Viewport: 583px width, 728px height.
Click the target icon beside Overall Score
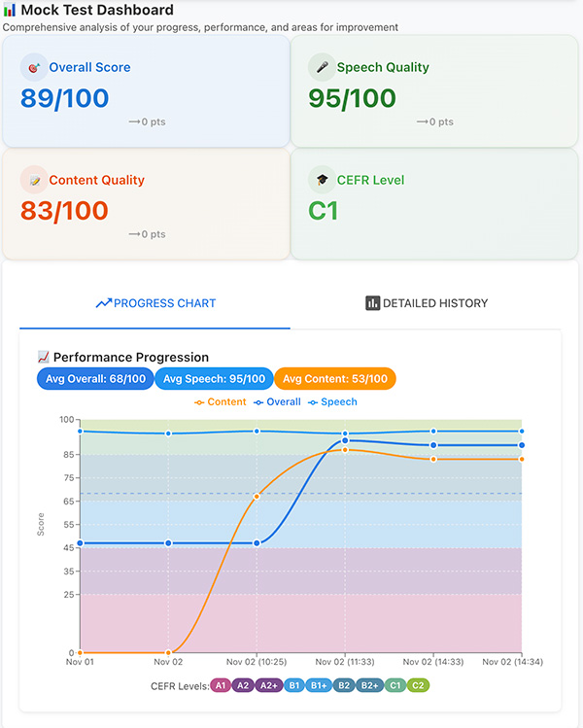pyautogui.click(x=34, y=67)
